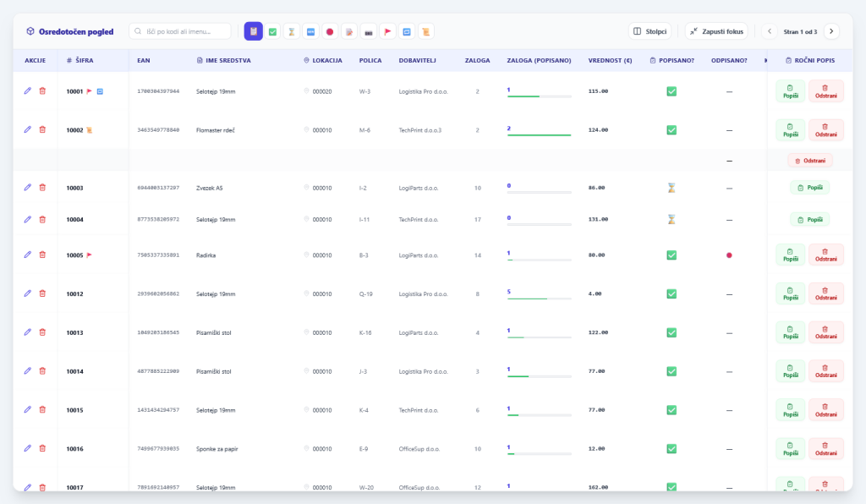The height and width of the screenshot is (504, 866).
Task: Click the search field for code or name
Action: 181,31
